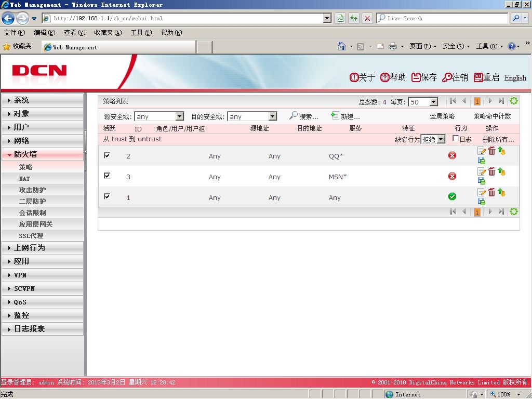Copy policy ID 2 using the duplicate icon

pos(481,161)
